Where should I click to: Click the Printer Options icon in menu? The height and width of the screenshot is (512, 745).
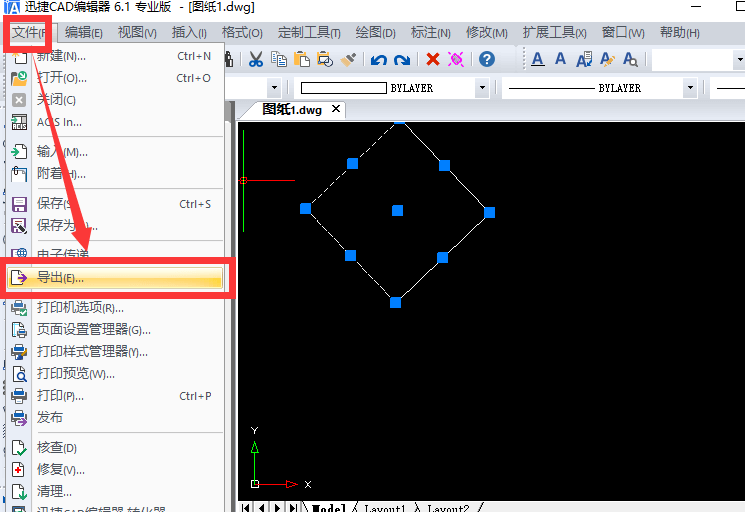pos(19,307)
